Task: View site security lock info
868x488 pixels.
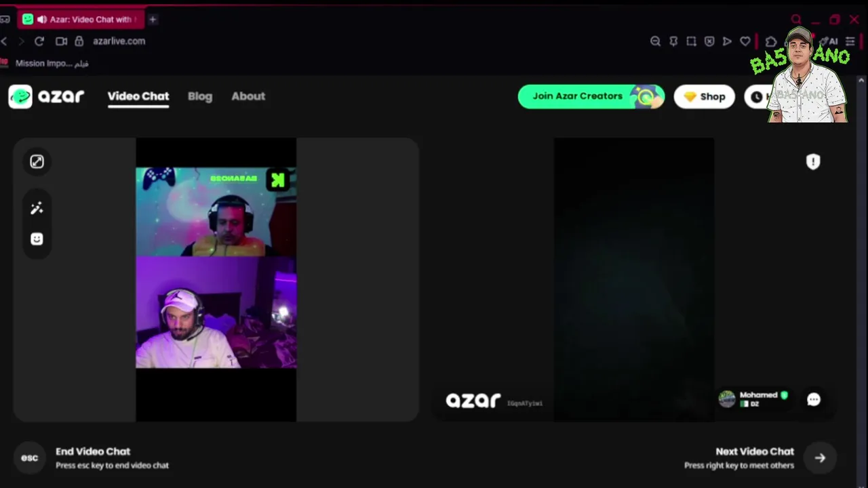Action: click(x=79, y=41)
